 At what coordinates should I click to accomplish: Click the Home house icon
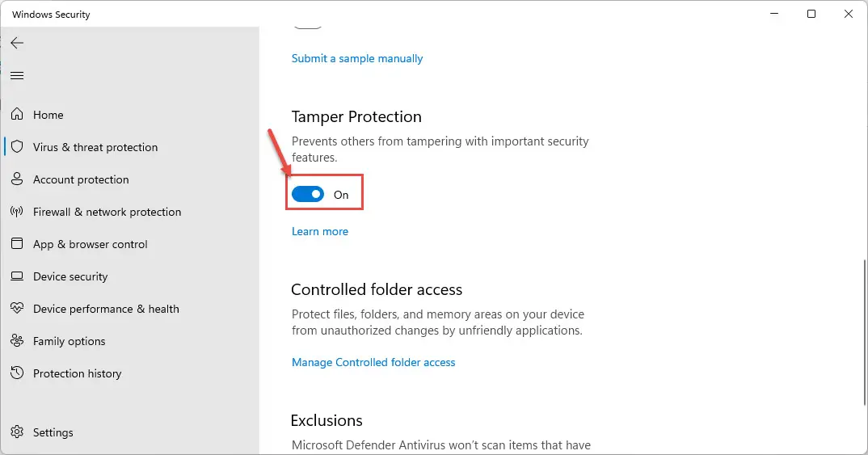17,114
